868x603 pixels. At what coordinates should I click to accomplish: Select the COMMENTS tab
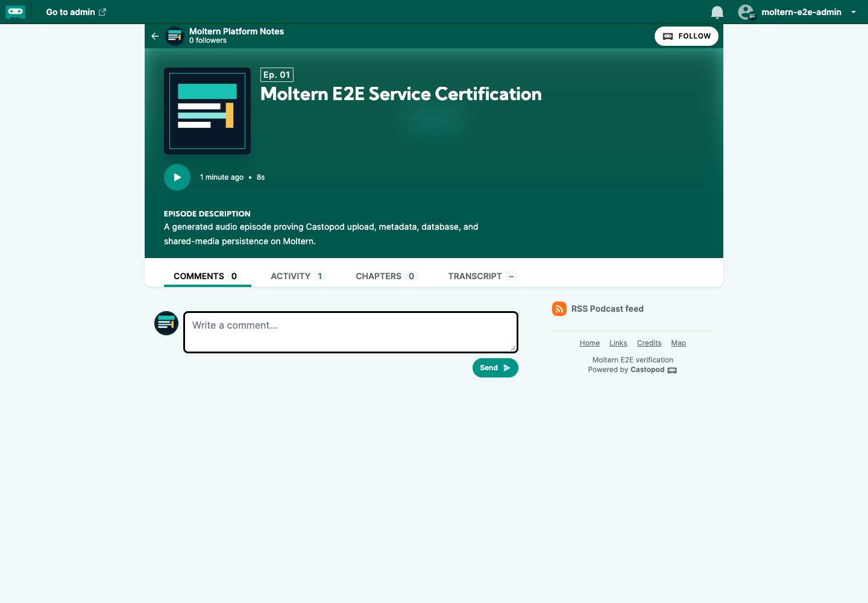pyautogui.click(x=207, y=276)
